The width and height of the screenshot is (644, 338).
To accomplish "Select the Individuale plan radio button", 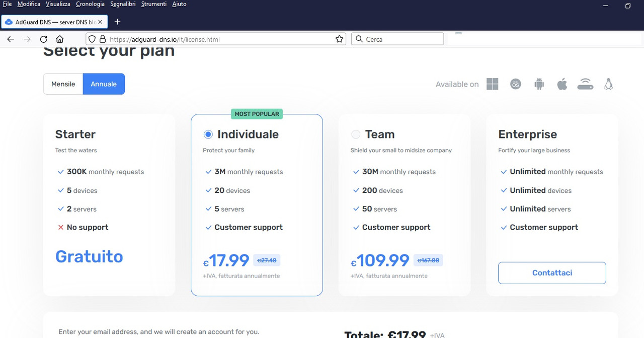I will [x=208, y=134].
